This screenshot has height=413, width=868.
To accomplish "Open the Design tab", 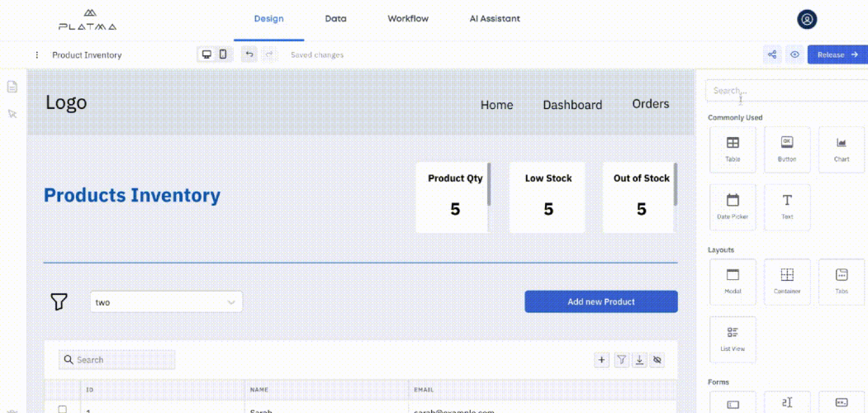I will [268, 19].
